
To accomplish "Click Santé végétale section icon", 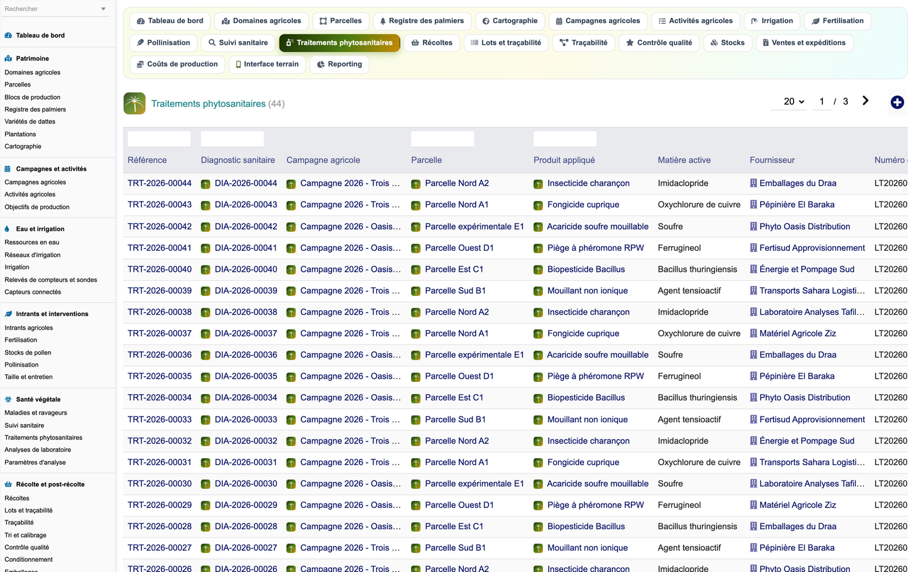I will pyautogui.click(x=8, y=399).
